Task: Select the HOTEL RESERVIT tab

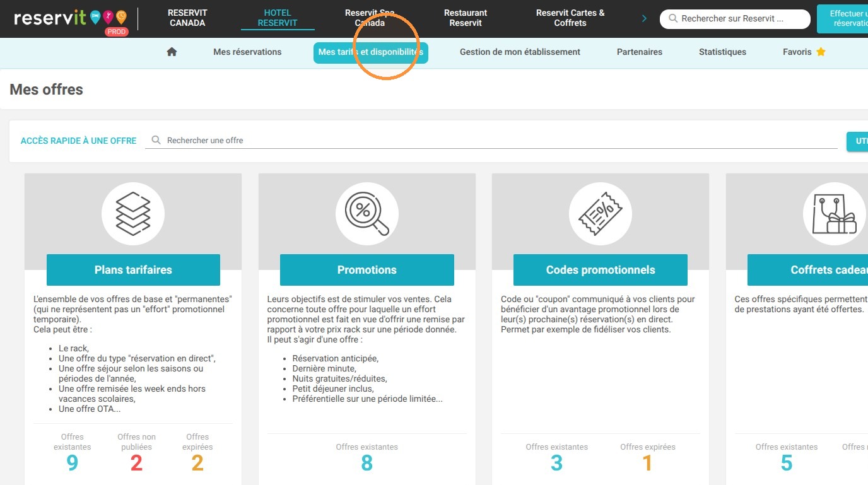Action: [x=278, y=18]
